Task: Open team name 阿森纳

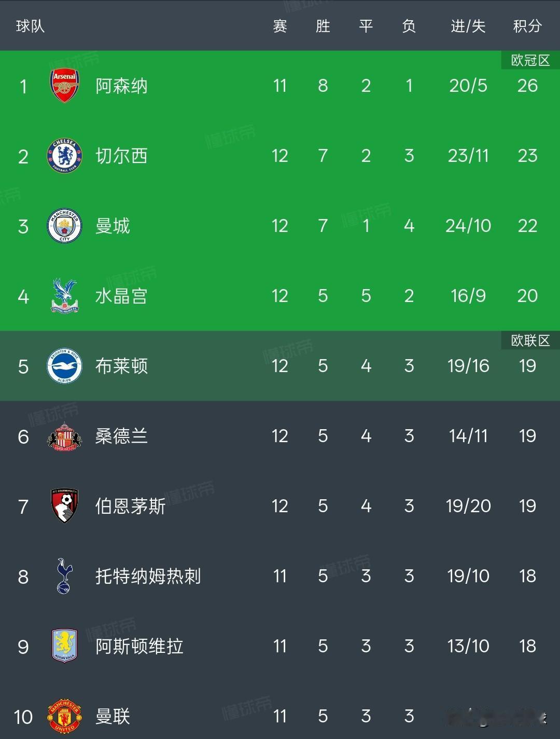Action: (x=121, y=86)
